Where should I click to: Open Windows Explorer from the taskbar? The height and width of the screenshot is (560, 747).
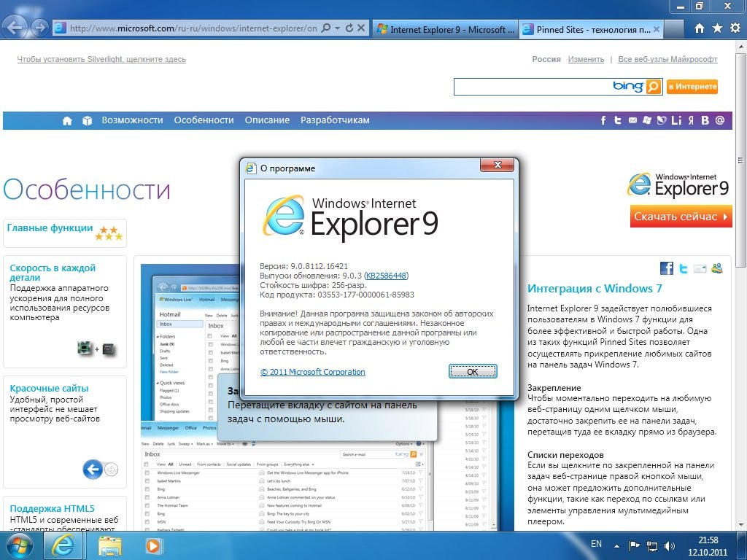click(110, 545)
